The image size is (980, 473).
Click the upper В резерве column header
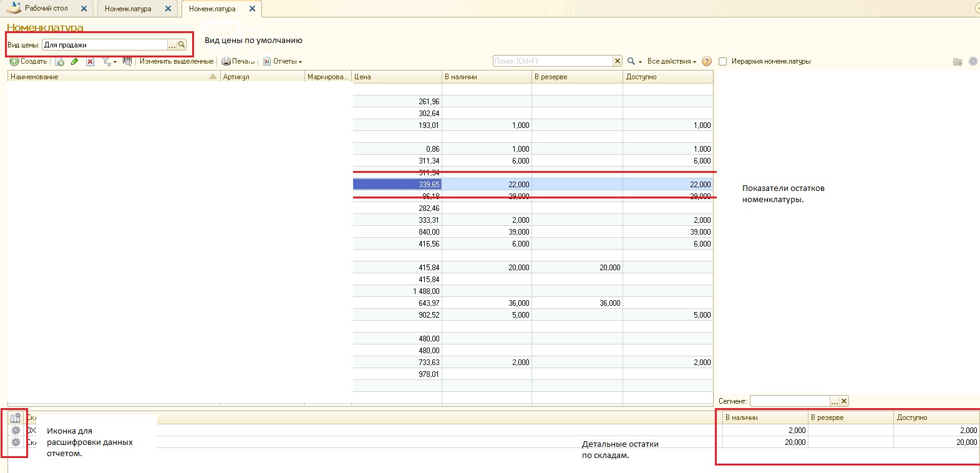tap(577, 77)
